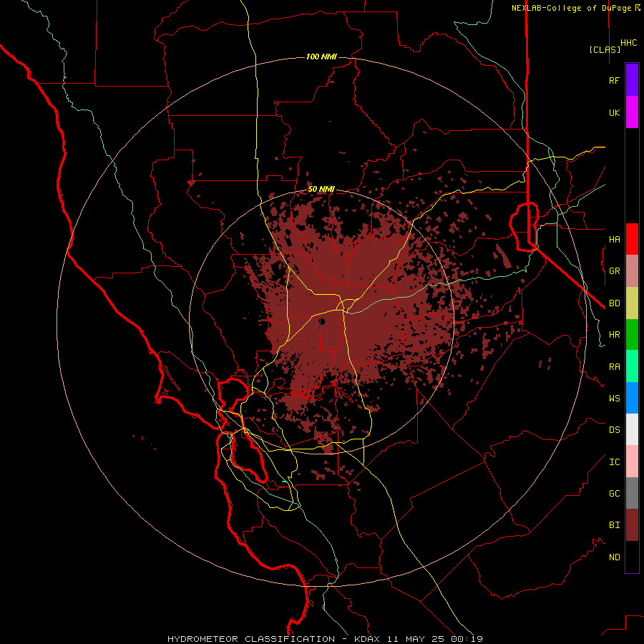Click the '50 NMI' range ring label

click(321, 189)
